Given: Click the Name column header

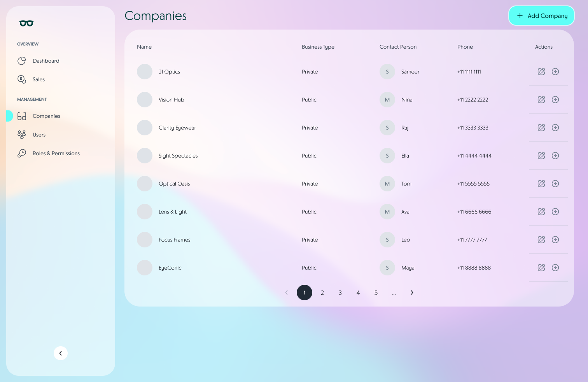Looking at the screenshot, I should (144, 47).
